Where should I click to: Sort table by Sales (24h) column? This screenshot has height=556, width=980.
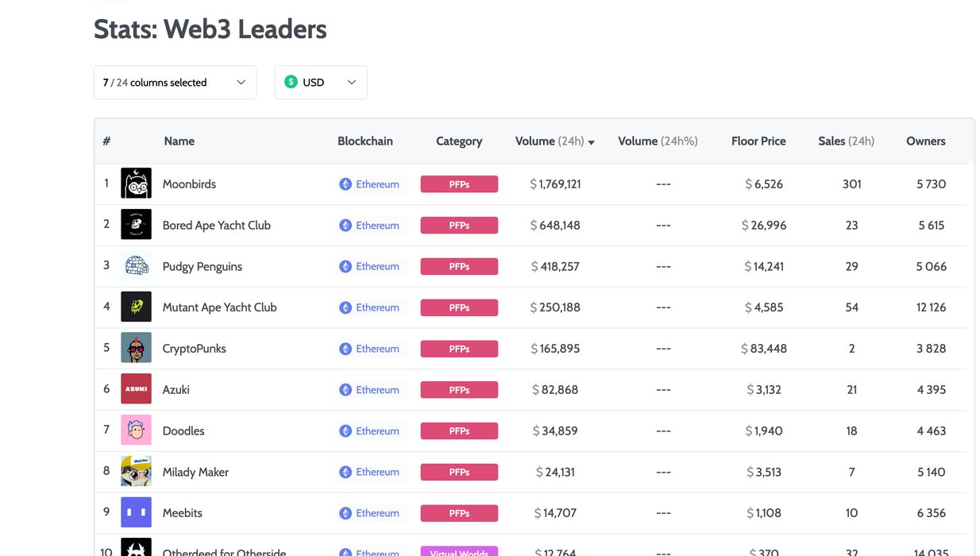coord(846,141)
